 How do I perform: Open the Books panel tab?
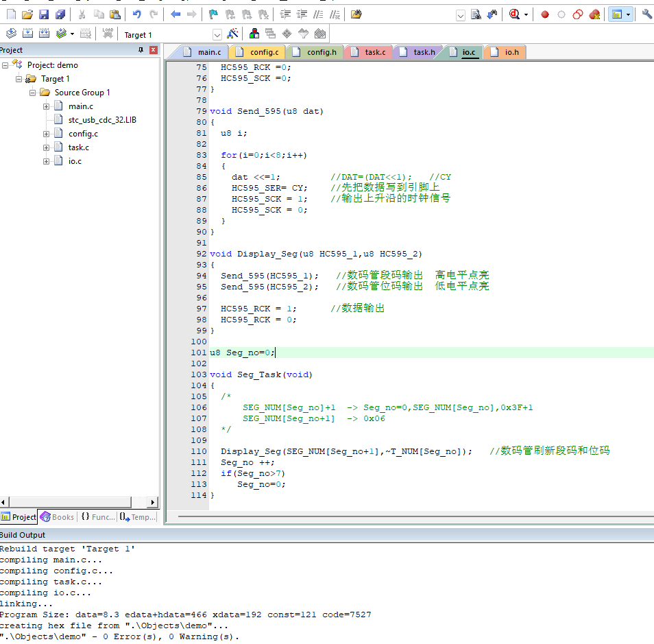pos(58,517)
